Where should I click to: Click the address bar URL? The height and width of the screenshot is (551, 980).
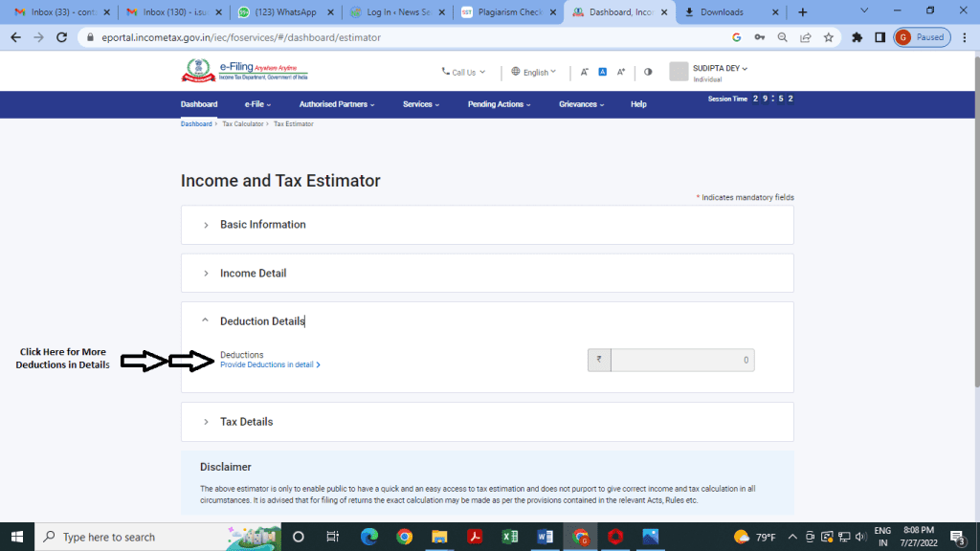241,37
